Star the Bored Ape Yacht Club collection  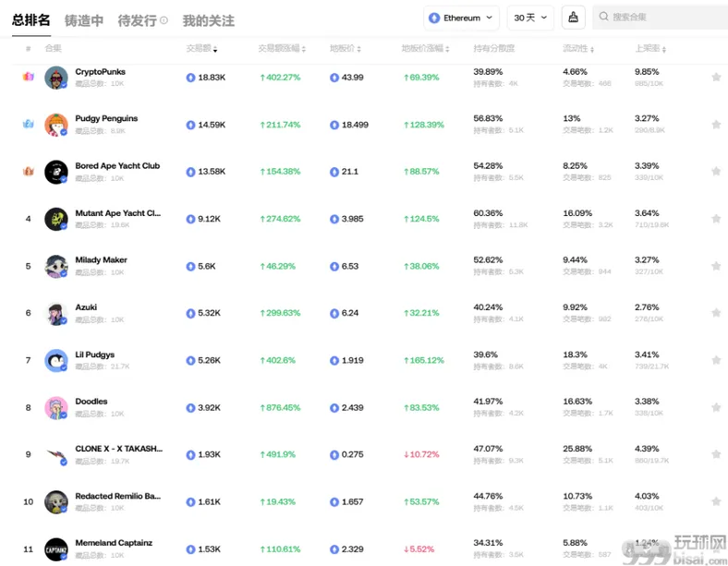[x=716, y=172]
